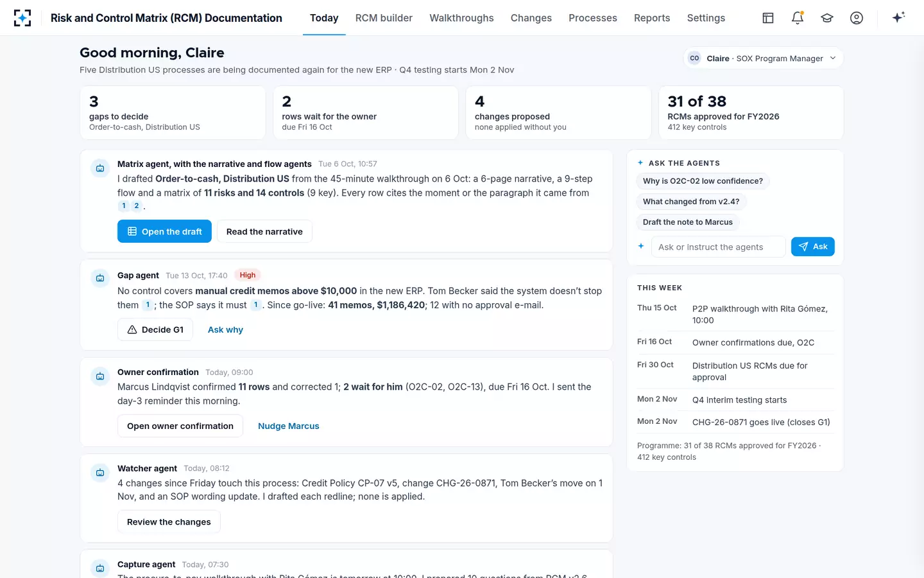Open the RCM builder tab
This screenshot has width=924, height=578.
click(384, 18)
